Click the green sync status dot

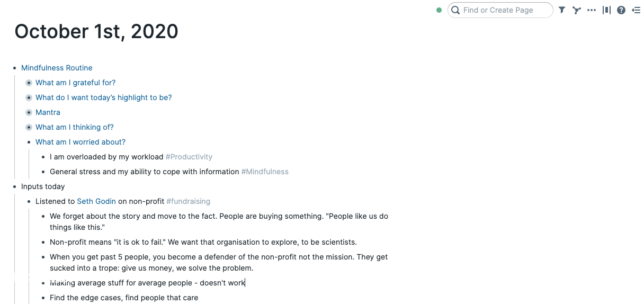(439, 10)
